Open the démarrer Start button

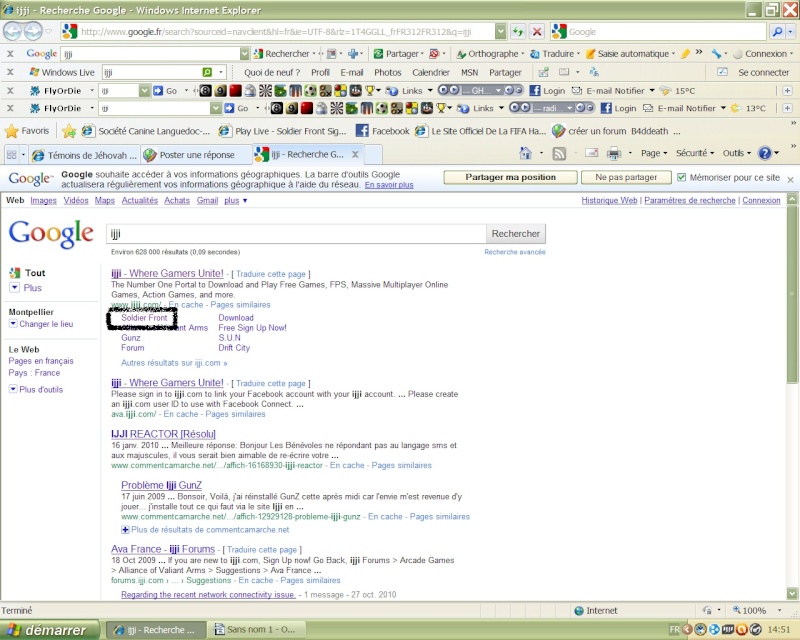[x=49, y=630]
